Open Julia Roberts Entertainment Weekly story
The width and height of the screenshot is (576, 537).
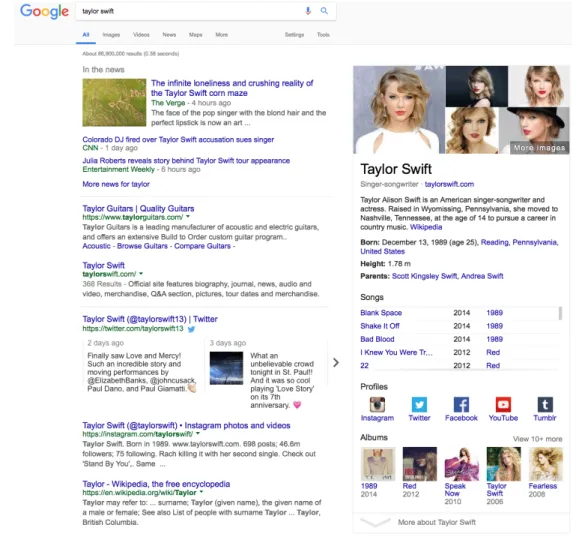click(186, 161)
